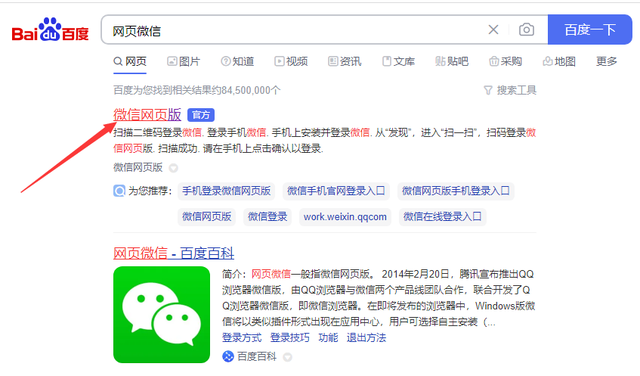
Task: Open the 登录方式 sublink
Action: point(242,338)
